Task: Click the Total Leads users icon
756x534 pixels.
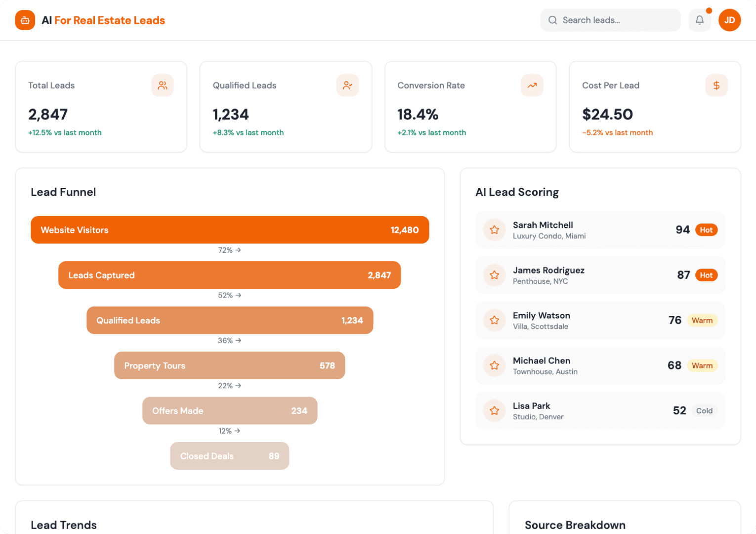Action: point(163,86)
